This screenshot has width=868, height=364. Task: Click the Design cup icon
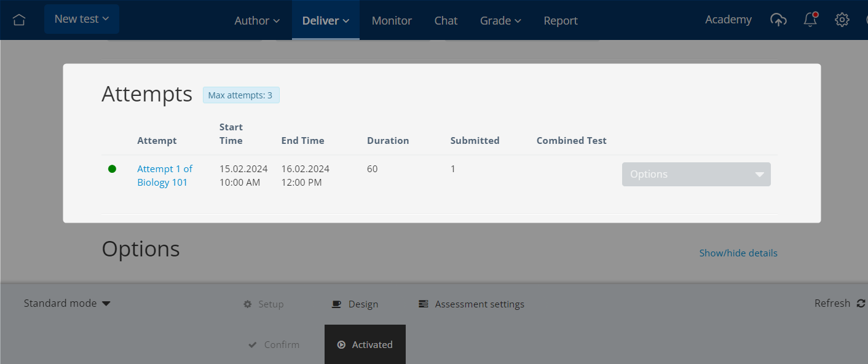[336, 304]
